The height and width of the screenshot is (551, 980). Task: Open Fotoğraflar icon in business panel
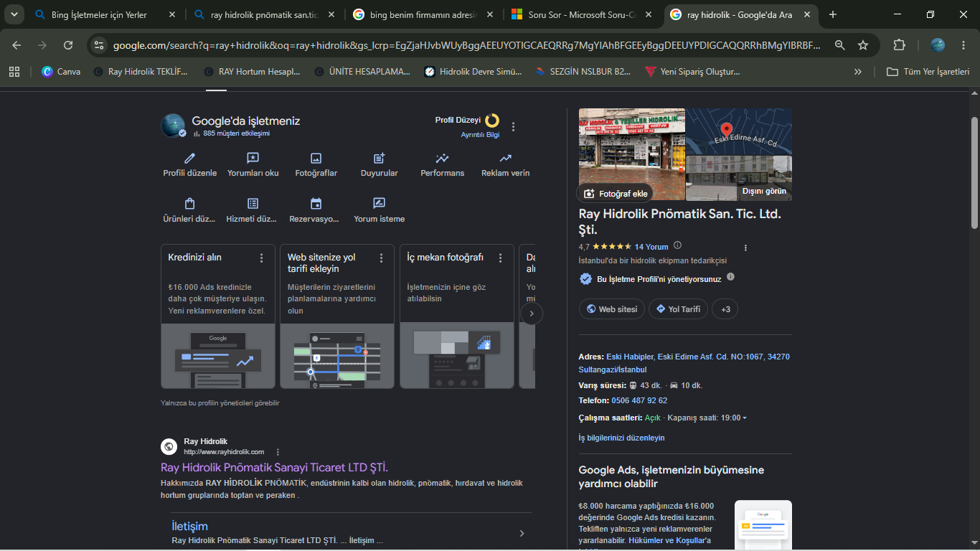click(x=316, y=159)
